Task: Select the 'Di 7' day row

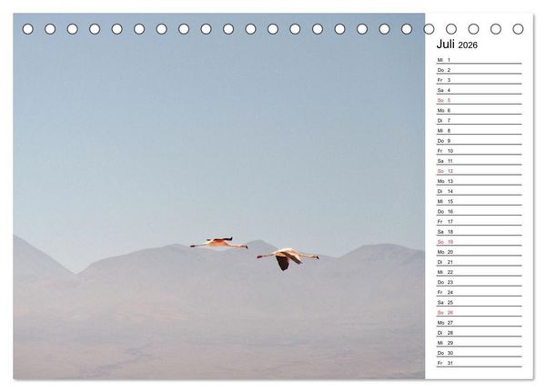Action: pyautogui.click(x=480, y=120)
